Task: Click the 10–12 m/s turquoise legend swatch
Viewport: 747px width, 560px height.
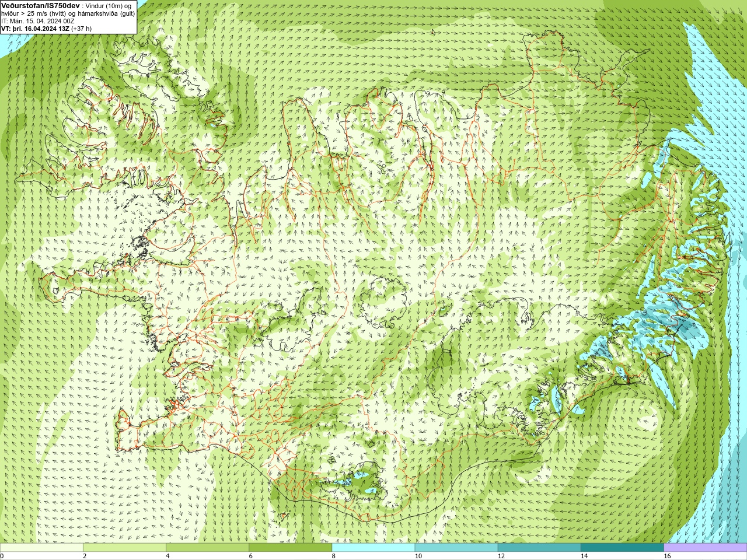Action: tap(456, 548)
